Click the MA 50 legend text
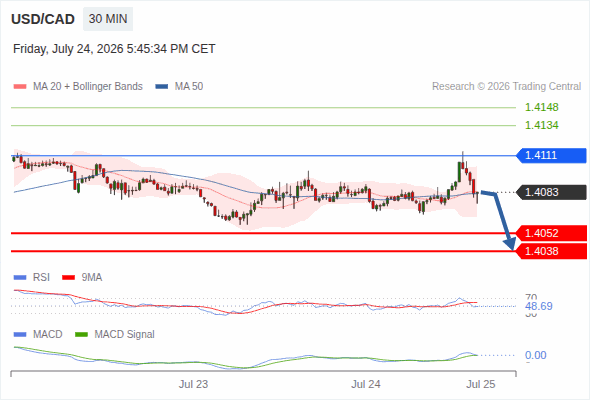590x400 pixels. click(x=189, y=87)
